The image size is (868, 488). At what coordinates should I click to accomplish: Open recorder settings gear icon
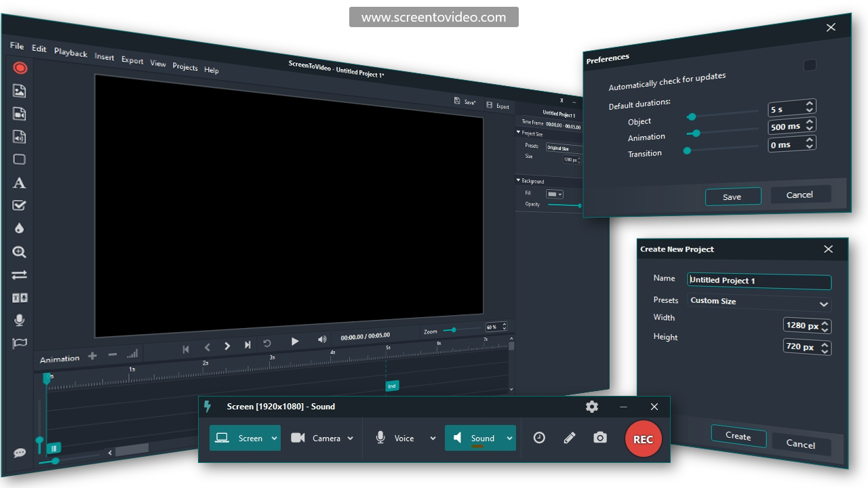(592, 407)
